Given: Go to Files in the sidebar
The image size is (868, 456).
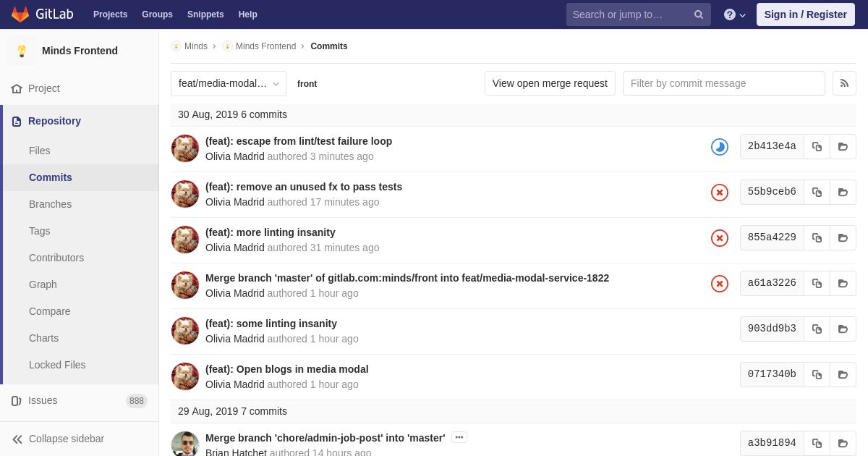Looking at the screenshot, I should (x=40, y=151).
